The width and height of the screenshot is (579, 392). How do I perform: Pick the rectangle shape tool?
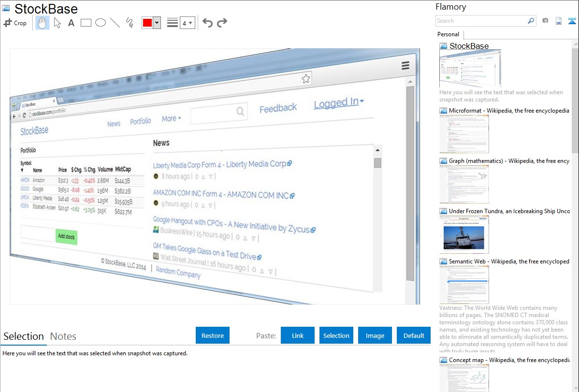pyautogui.click(x=86, y=23)
